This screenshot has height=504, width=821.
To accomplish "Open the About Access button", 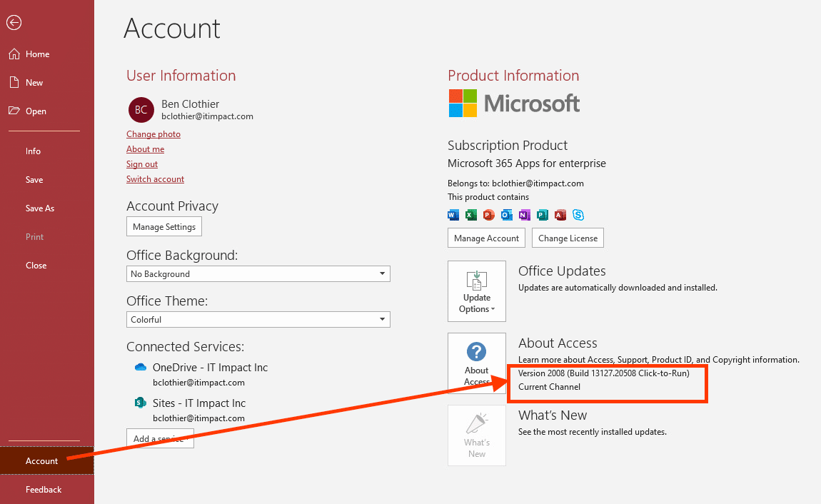I will (476, 363).
